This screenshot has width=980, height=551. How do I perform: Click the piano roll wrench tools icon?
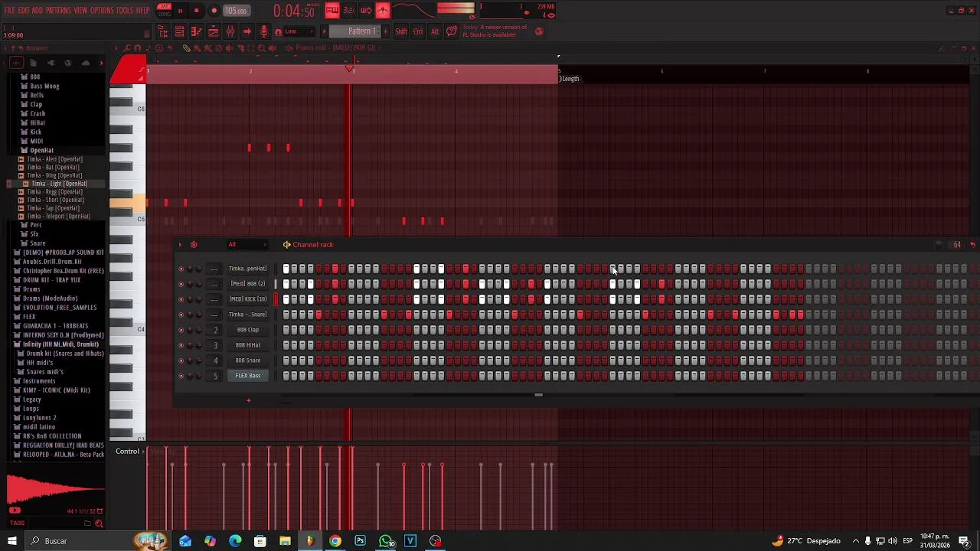click(128, 48)
